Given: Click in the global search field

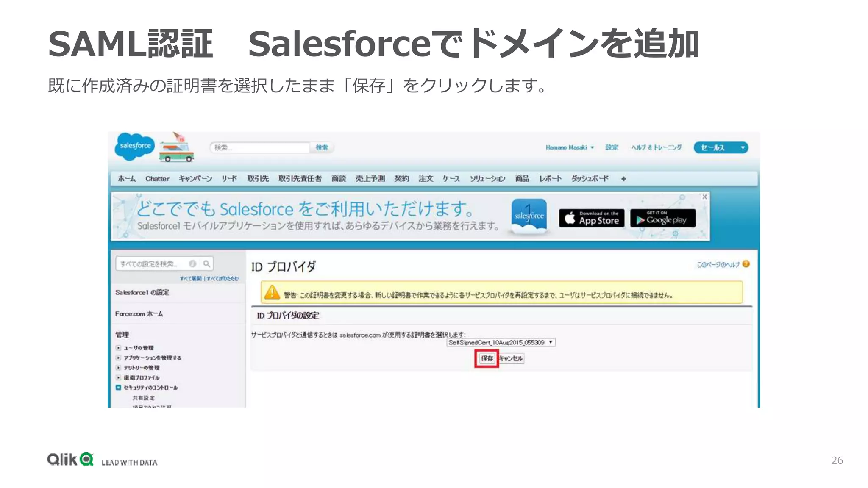Looking at the screenshot, I should click(260, 147).
